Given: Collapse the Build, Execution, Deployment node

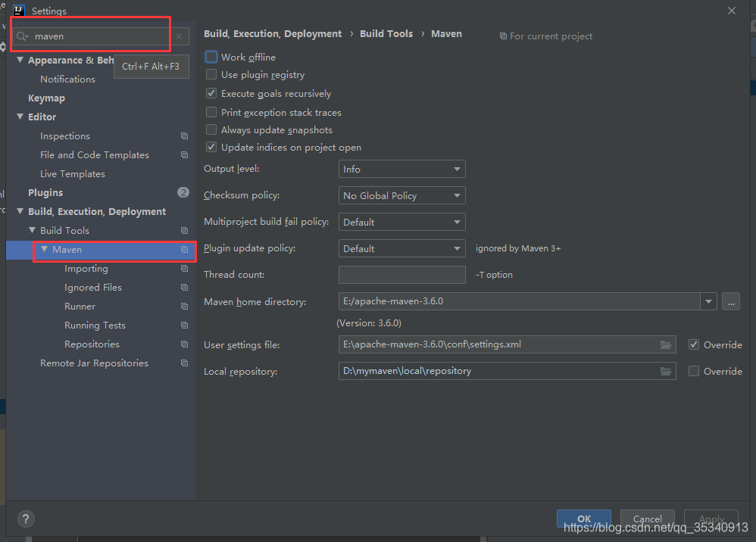Looking at the screenshot, I should (x=20, y=211).
